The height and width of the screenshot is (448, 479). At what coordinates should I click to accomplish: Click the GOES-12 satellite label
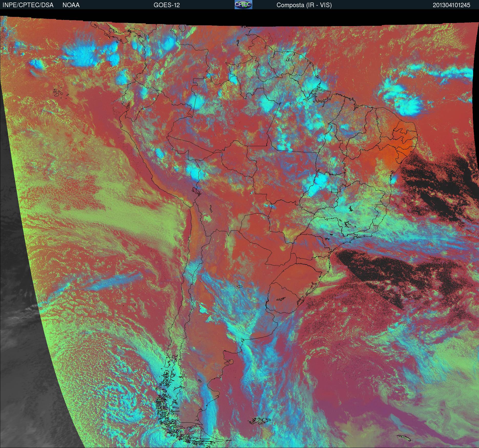(166, 5)
